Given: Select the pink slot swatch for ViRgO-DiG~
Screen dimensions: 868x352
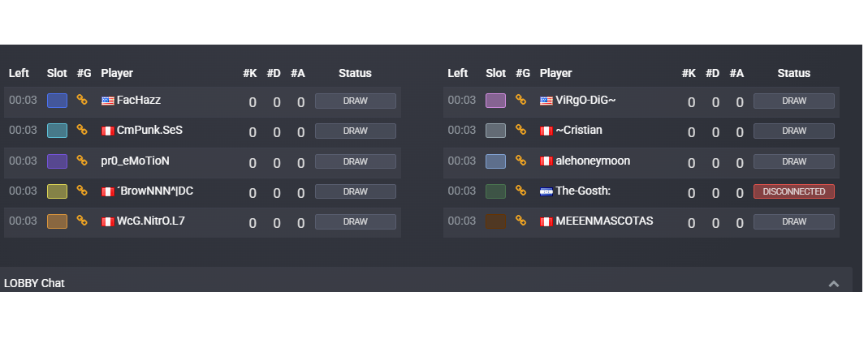Looking at the screenshot, I should click(x=495, y=101).
